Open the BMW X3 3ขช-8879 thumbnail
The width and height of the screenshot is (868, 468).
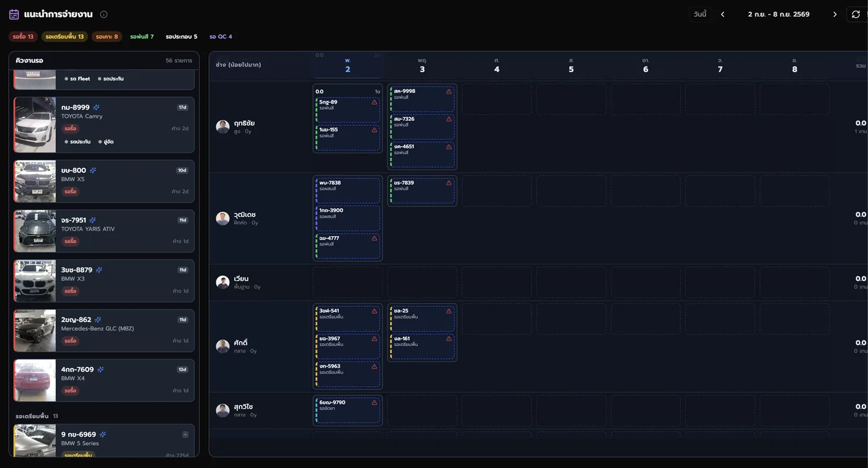(x=35, y=281)
